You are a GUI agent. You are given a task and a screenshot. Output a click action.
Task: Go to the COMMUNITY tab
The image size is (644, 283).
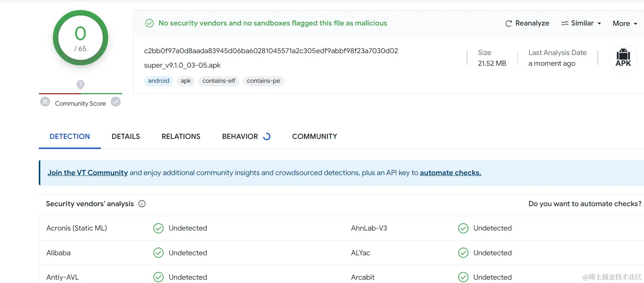click(x=314, y=136)
